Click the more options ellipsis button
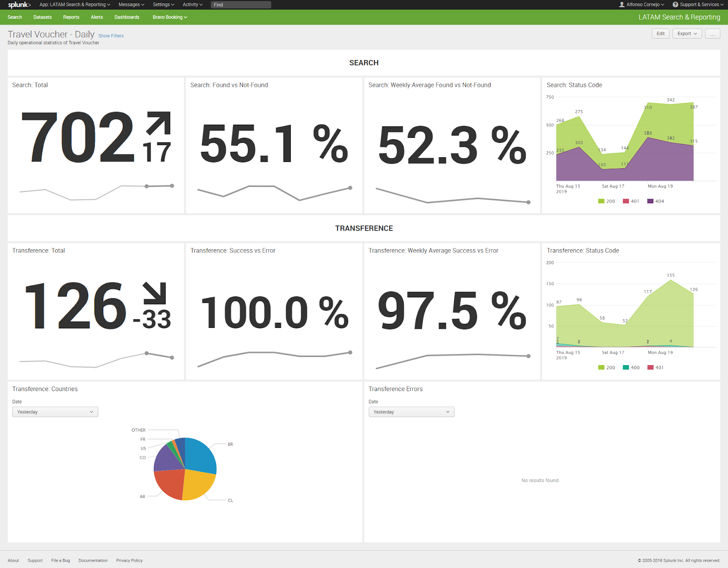 tap(713, 34)
